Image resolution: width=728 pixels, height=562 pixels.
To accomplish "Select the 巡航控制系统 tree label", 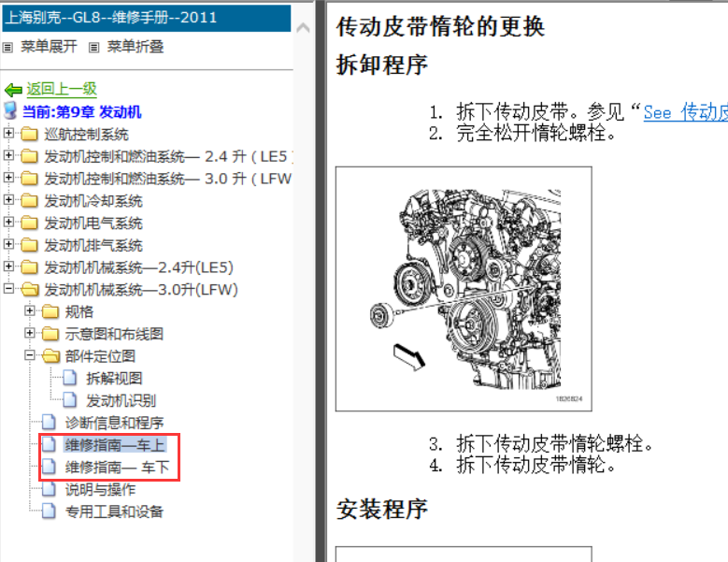I will click(86, 135).
